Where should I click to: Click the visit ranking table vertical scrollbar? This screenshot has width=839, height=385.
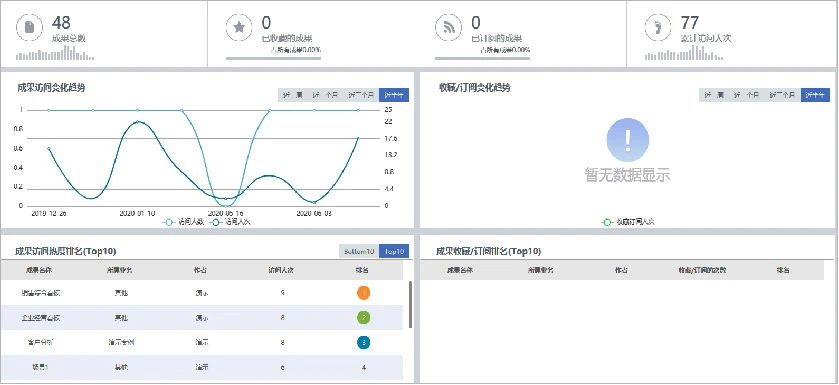point(410,305)
